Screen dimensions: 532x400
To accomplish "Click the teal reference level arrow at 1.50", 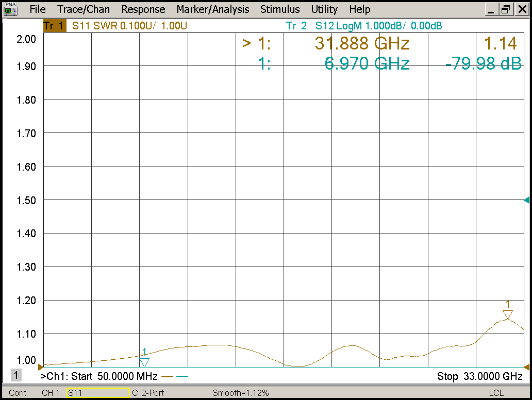I will point(527,200).
